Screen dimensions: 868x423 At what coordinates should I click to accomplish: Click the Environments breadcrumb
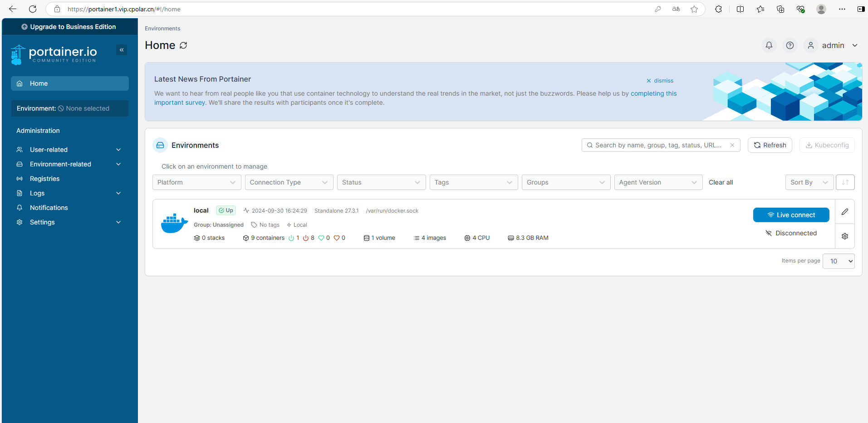[x=162, y=29]
